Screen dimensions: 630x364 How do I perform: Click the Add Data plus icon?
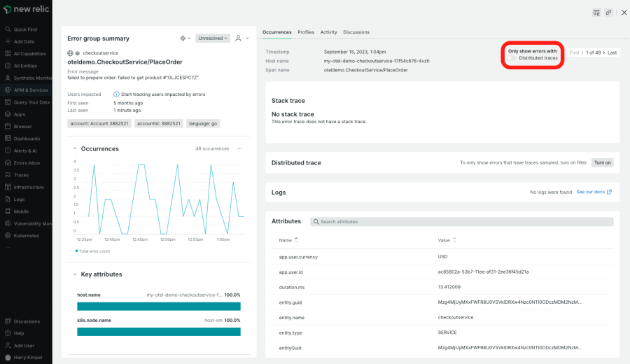pos(8,41)
